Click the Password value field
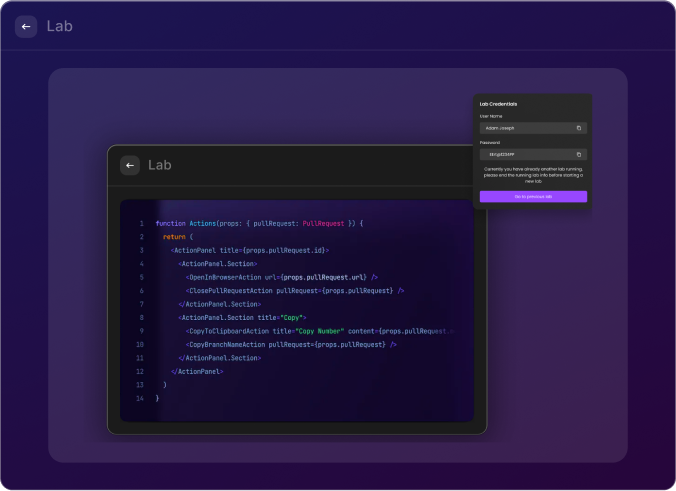This screenshot has width=676, height=491. tap(525, 155)
